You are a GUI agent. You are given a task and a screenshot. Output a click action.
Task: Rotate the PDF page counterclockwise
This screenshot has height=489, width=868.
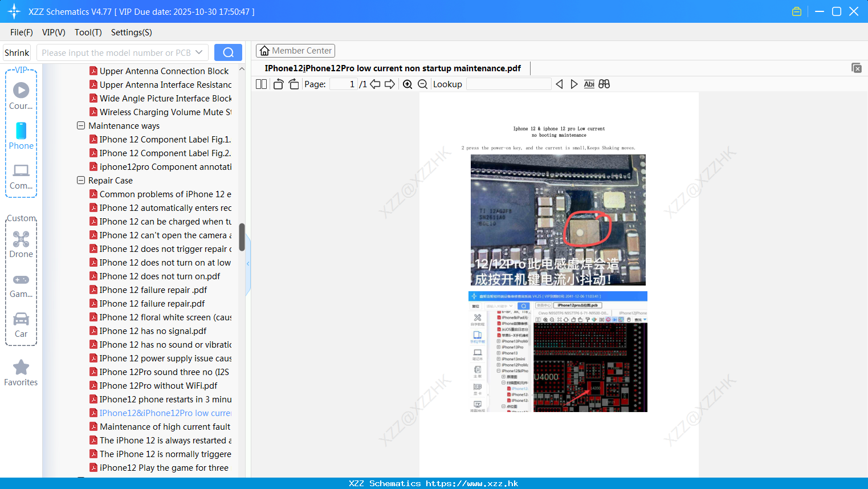[278, 84]
